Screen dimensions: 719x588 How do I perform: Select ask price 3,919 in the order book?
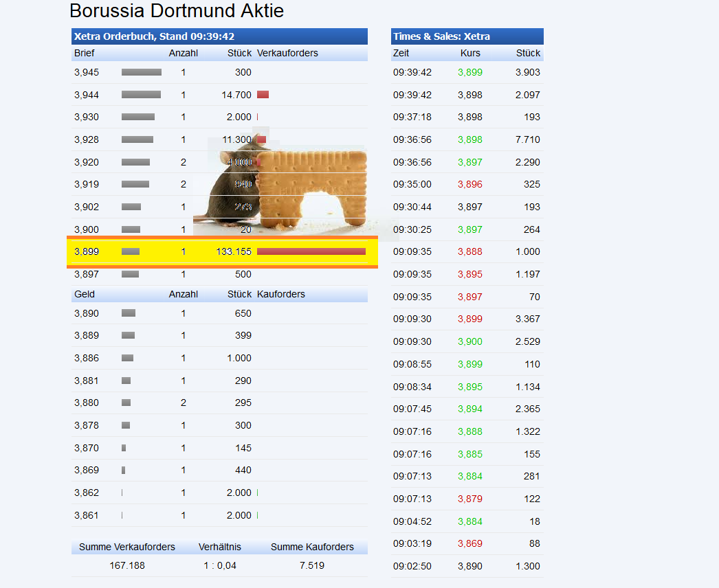pos(87,184)
